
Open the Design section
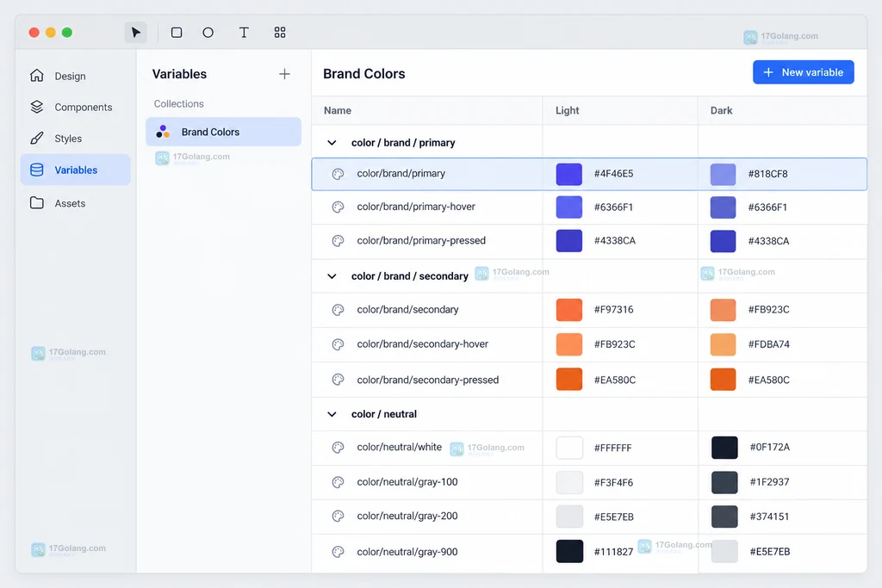coord(76,76)
